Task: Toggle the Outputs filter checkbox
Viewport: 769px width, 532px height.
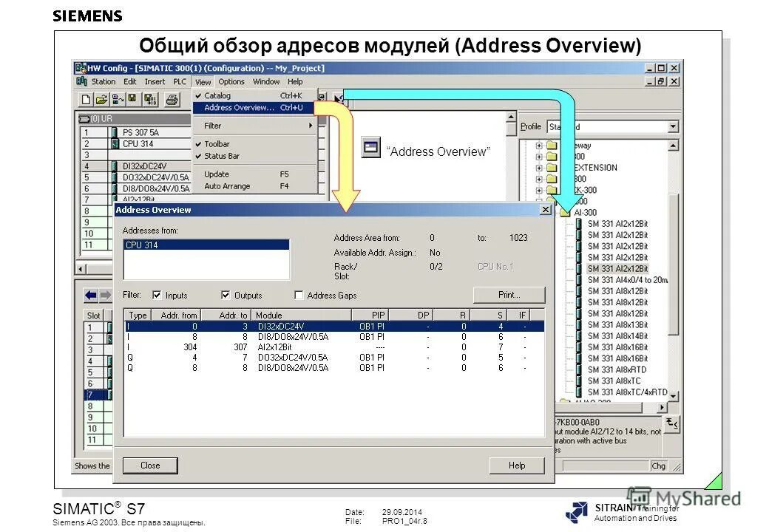Action: [226, 295]
